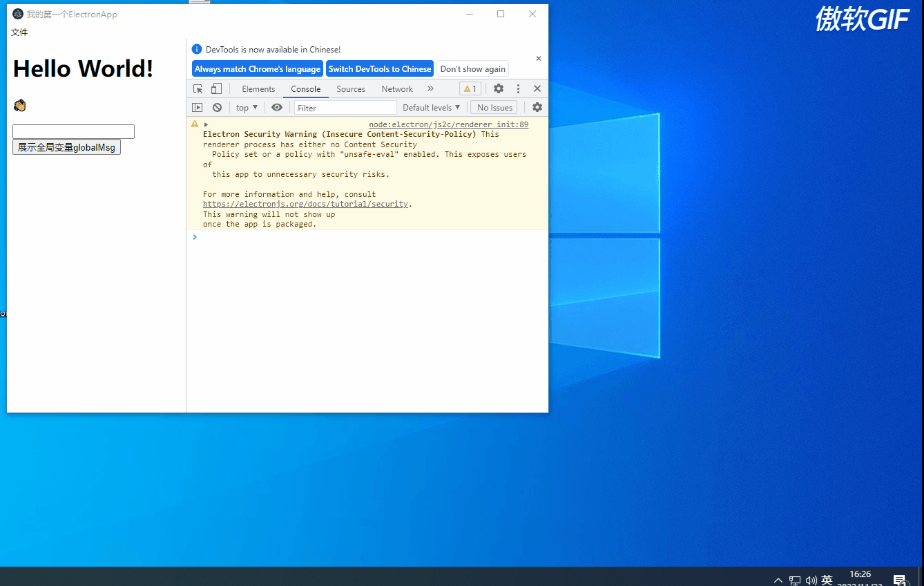Dismiss the DevTools language notification
This screenshot has width=924, height=586.
click(x=539, y=59)
